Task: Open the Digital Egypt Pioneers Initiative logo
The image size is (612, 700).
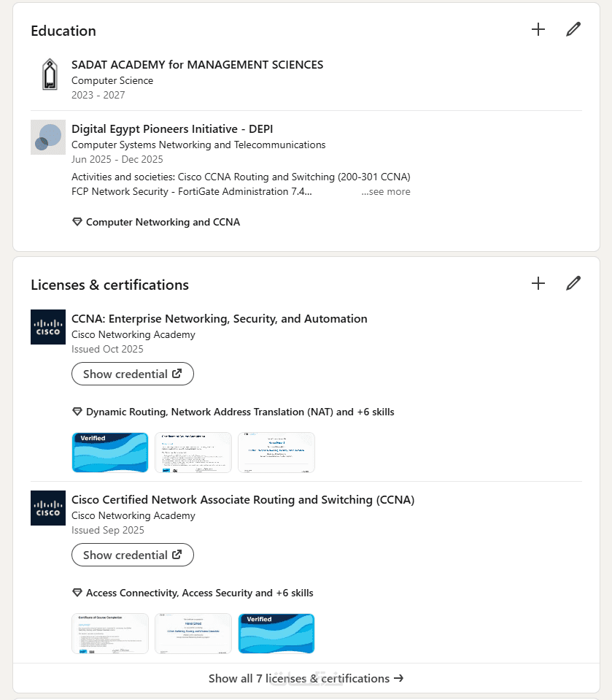Action: point(48,137)
